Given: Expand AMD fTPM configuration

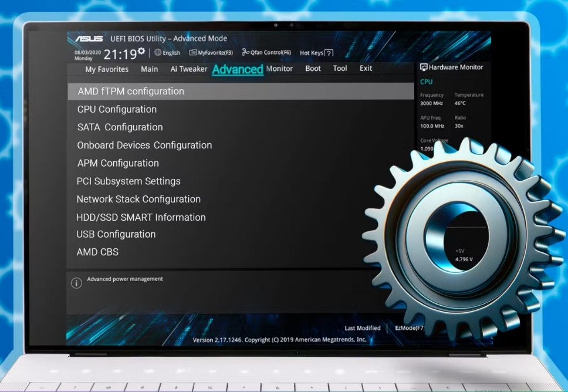Looking at the screenshot, I should [x=131, y=92].
